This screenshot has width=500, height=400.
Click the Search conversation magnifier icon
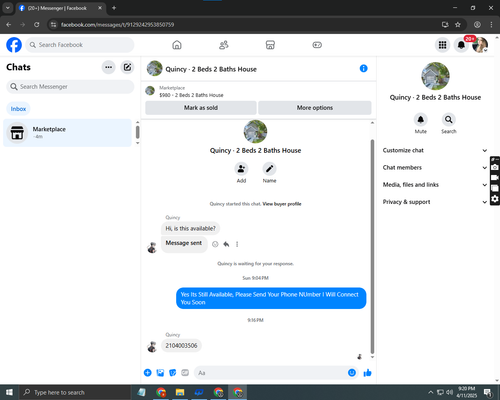(x=449, y=119)
